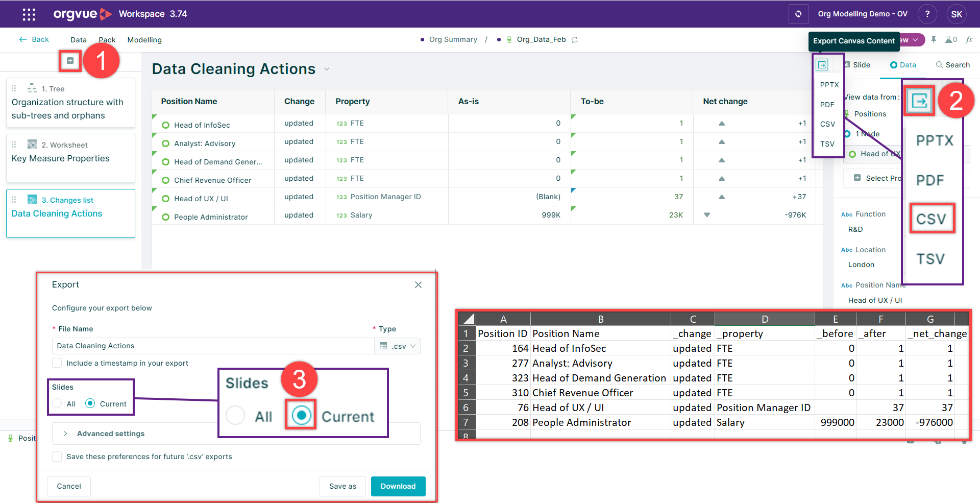
Task: Switch to the Modelling tab
Action: pos(144,40)
